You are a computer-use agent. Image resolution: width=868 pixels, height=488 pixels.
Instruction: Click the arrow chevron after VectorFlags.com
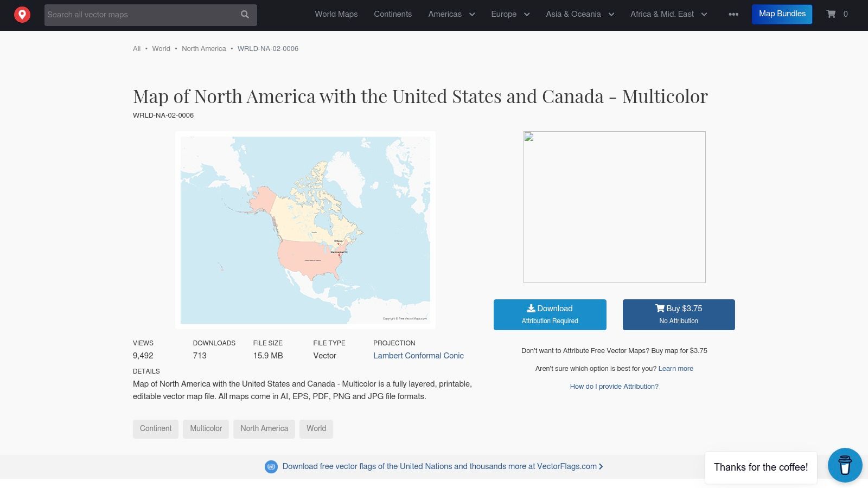(x=601, y=466)
